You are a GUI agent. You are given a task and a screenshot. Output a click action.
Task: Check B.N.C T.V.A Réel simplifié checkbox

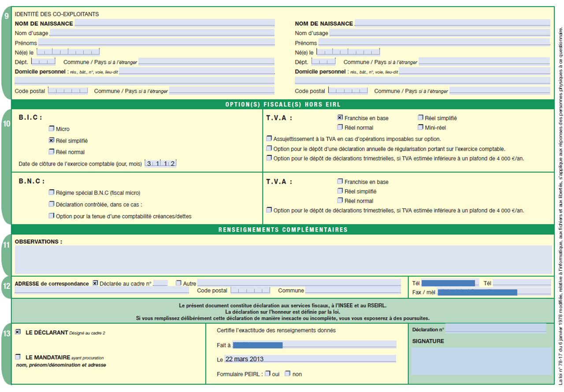pos(340,191)
